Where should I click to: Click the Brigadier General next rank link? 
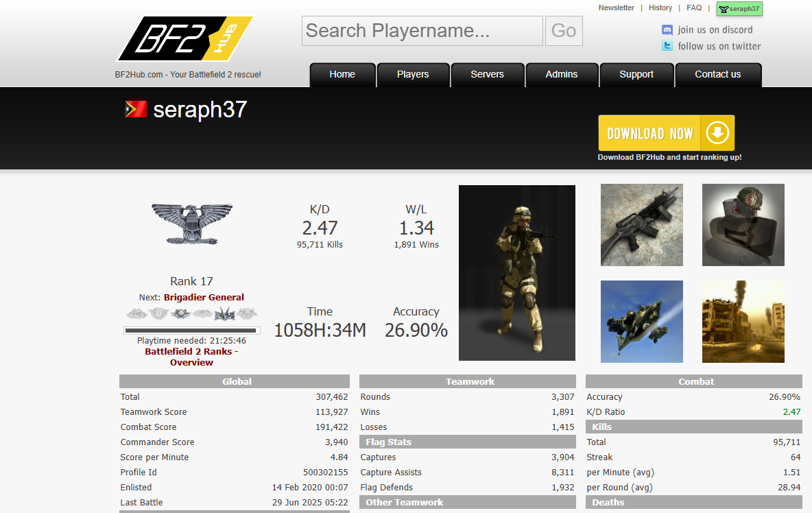point(204,297)
